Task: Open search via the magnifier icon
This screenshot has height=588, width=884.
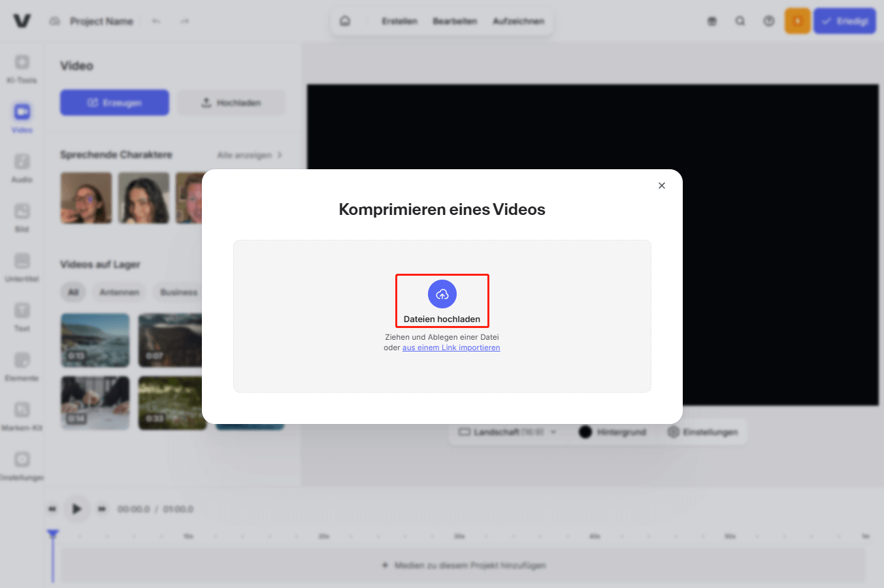Action: pyautogui.click(x=740, y=20)
